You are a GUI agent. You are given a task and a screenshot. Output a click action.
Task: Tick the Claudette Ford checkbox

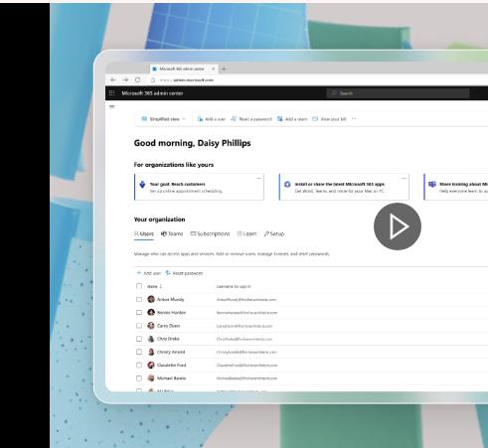tap(139, 365)
